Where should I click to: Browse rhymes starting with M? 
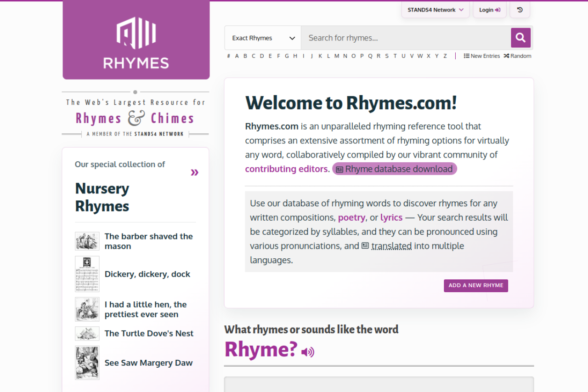337,56
